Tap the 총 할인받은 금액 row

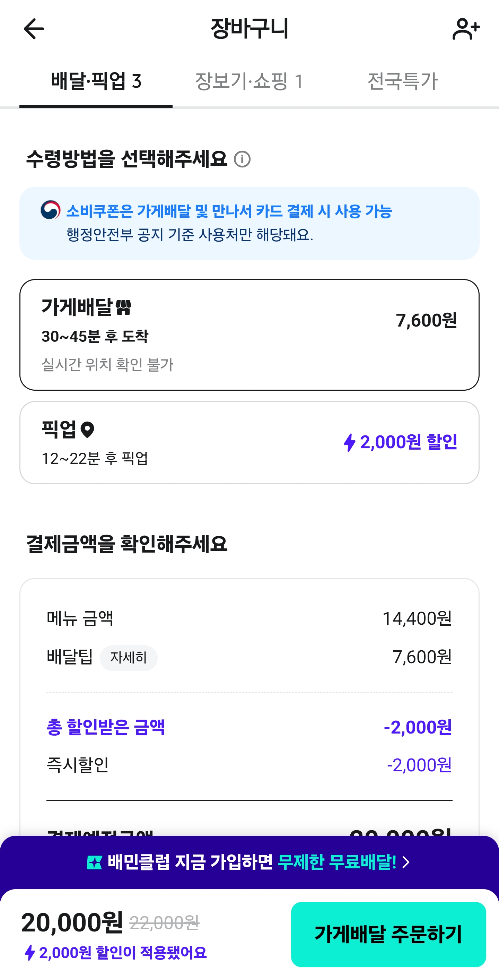coord(249,727)
